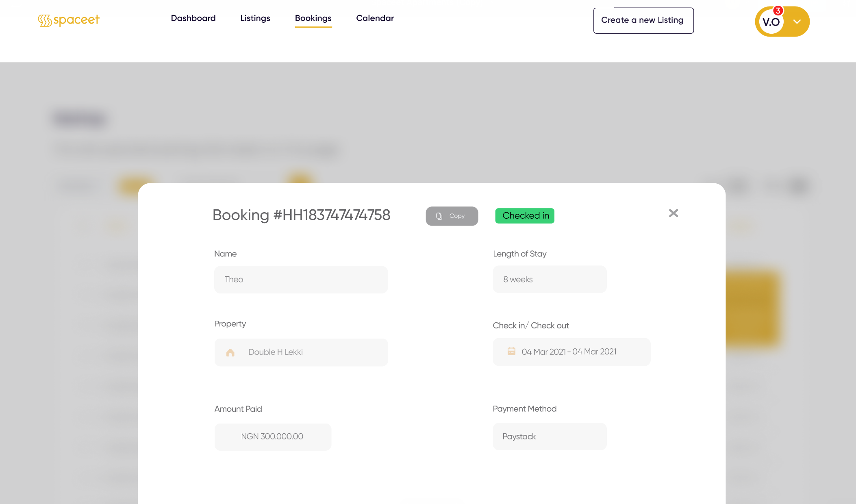Screen dimensions: 856x504
Task: Select the home icon in the Property field
Action: (231, 352)
